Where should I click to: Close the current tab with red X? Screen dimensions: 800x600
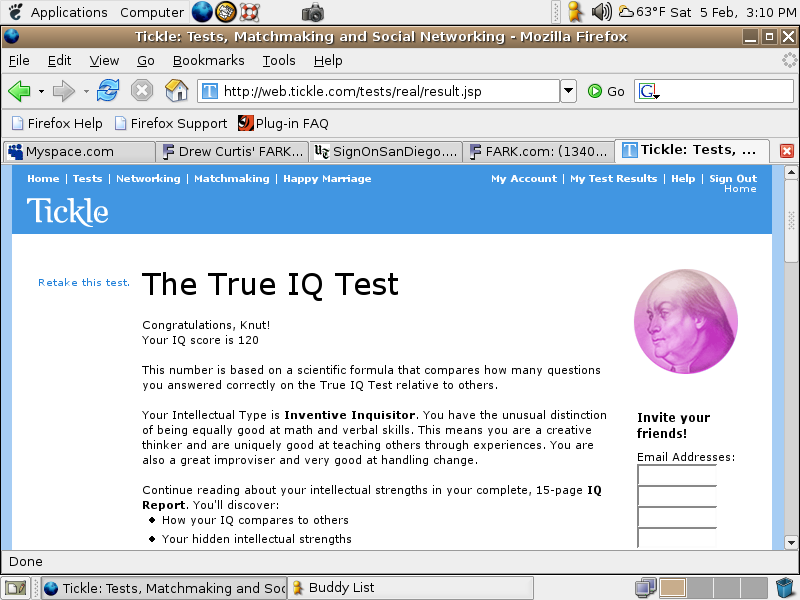pos(787,151)
